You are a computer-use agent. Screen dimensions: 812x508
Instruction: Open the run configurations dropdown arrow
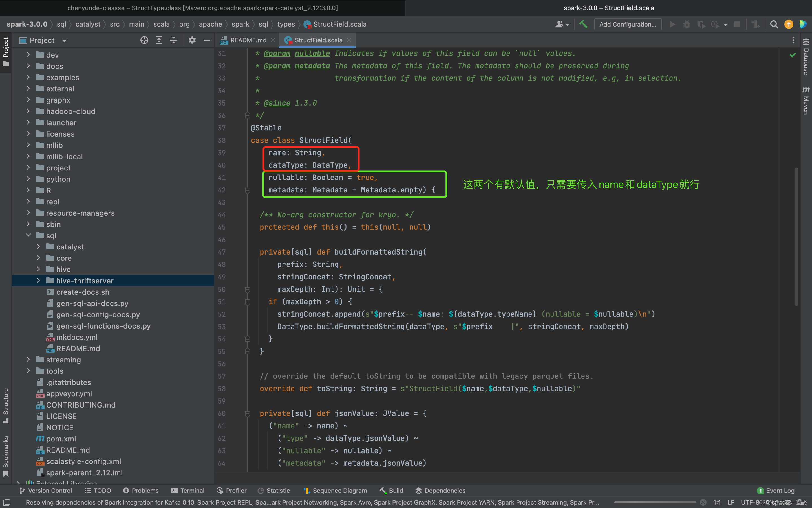point(726,25)
